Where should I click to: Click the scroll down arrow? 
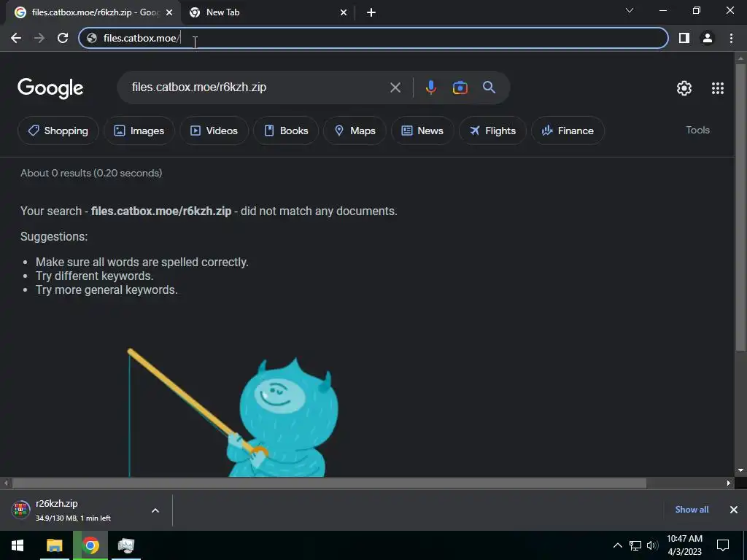[740, 470]
